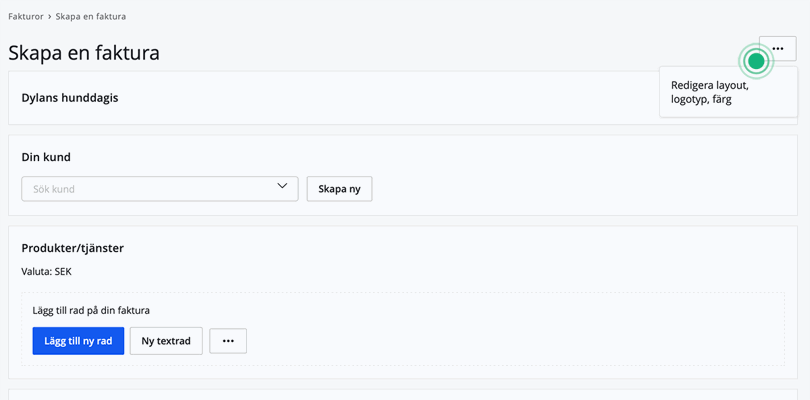Go to Fakturor via the breadcrumb
The height and width of the screenshot is (400, 810).
[26, 17]
